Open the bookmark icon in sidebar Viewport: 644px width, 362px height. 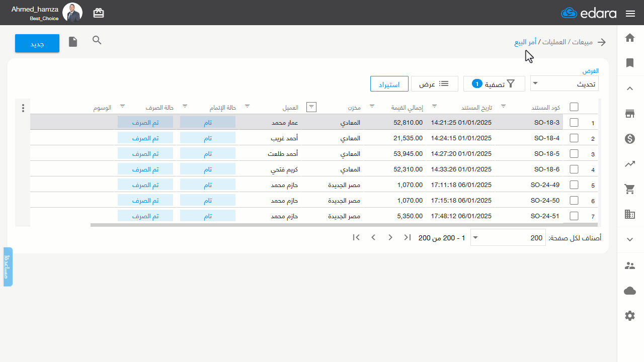click(x=630, y=63)
